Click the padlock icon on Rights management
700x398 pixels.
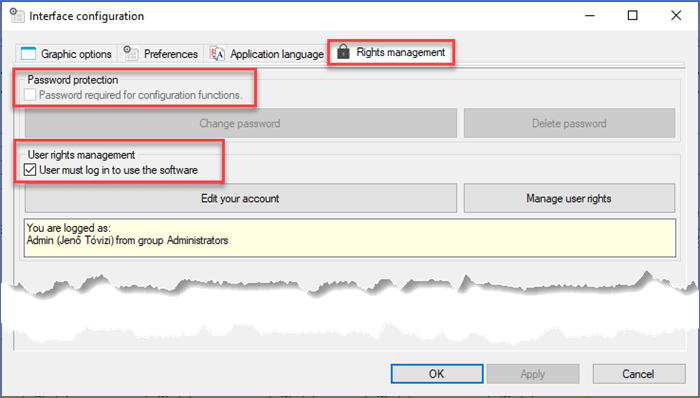point(343,52)
